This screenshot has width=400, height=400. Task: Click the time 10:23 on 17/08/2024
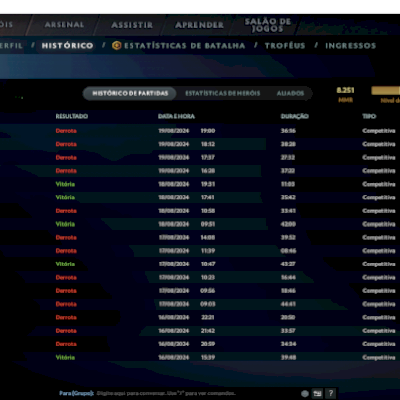(x=208, y=277)
